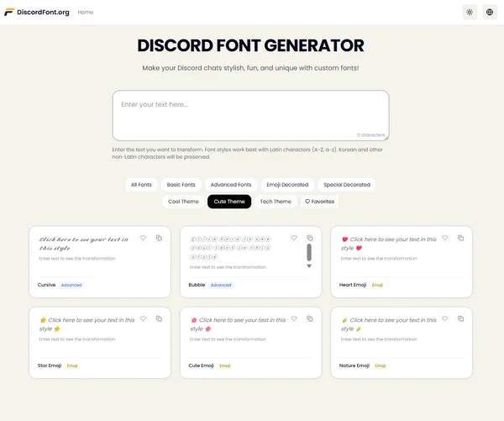Grab the text area resize handle corner
This screenshot has height=421, width=504.
tap(386, 139)
